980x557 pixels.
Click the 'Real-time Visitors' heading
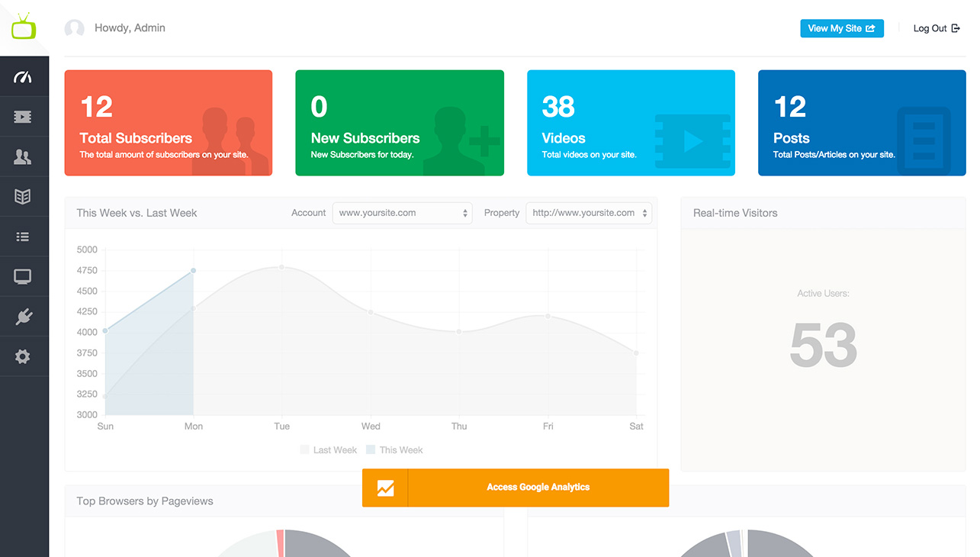click(735, 213)
